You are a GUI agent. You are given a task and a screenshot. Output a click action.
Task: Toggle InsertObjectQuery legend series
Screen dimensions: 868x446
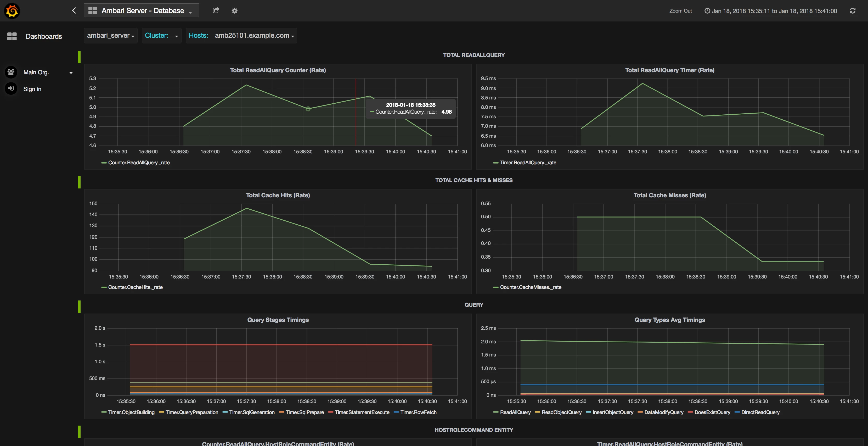tap(613, 412)
